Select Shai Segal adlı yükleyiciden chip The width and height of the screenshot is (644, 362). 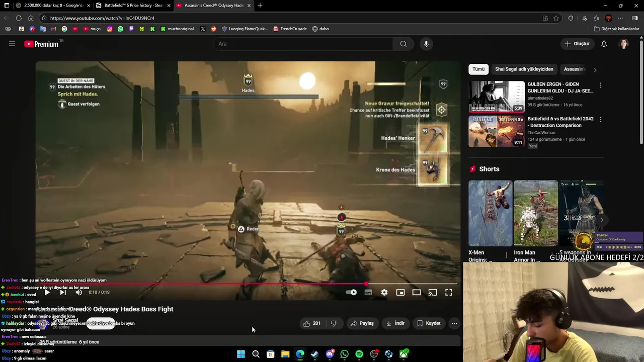point(524,69)
